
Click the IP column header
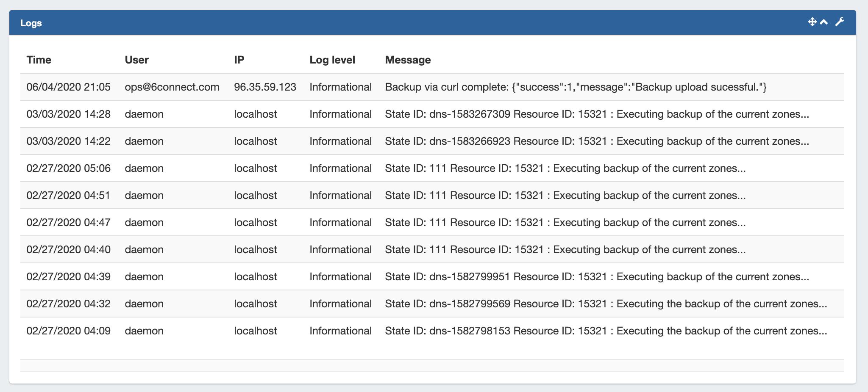pos(239,60)
